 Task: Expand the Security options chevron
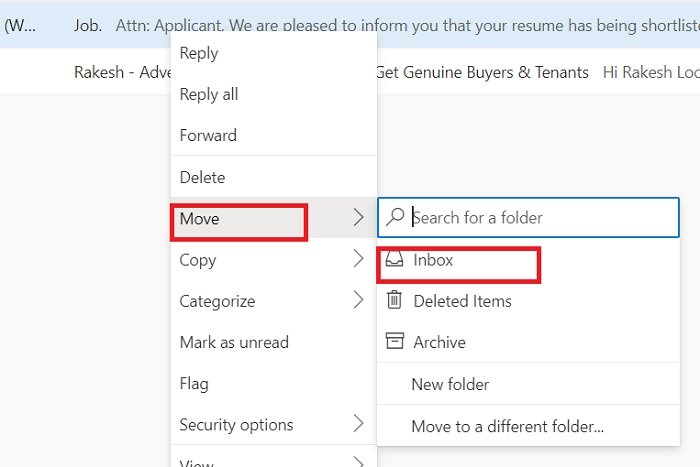358,425
